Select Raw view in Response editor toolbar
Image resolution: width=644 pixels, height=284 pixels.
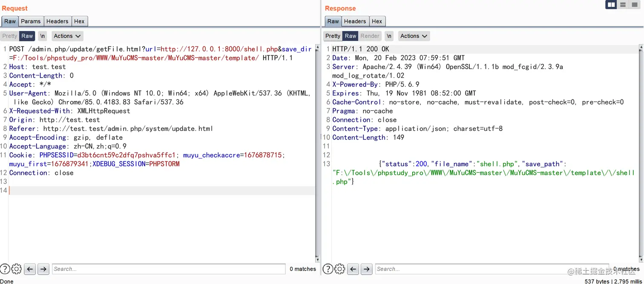click(351, 36)
